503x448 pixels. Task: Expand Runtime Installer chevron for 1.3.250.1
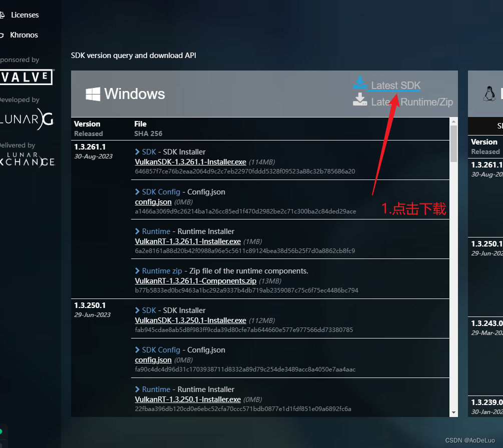137,389
